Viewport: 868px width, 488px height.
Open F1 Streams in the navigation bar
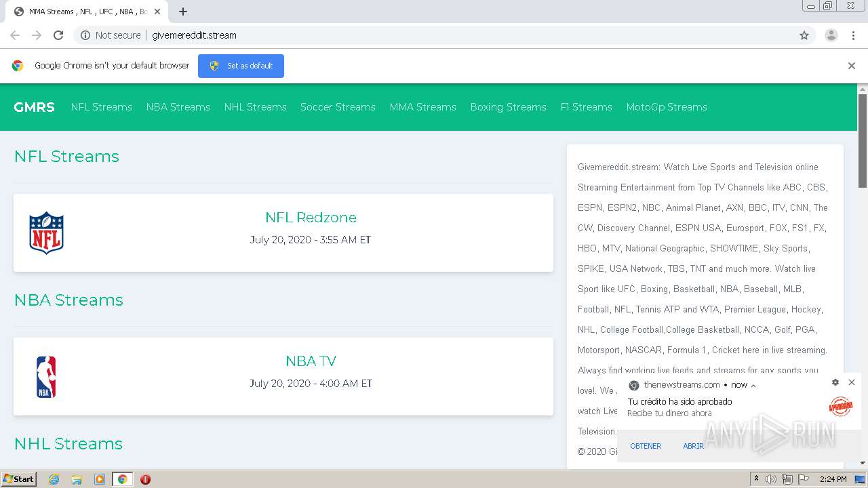point(587,107)
